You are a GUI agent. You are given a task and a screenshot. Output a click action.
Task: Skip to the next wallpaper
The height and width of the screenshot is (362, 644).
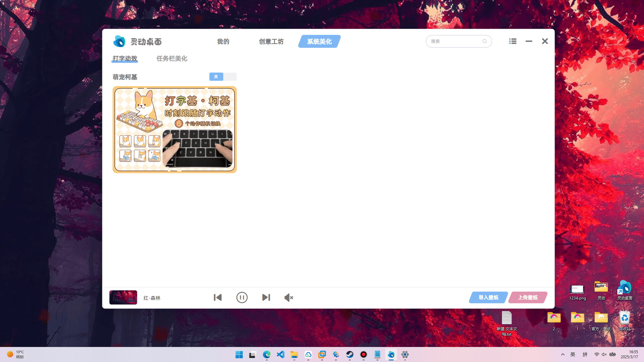[x=266, y=298]
